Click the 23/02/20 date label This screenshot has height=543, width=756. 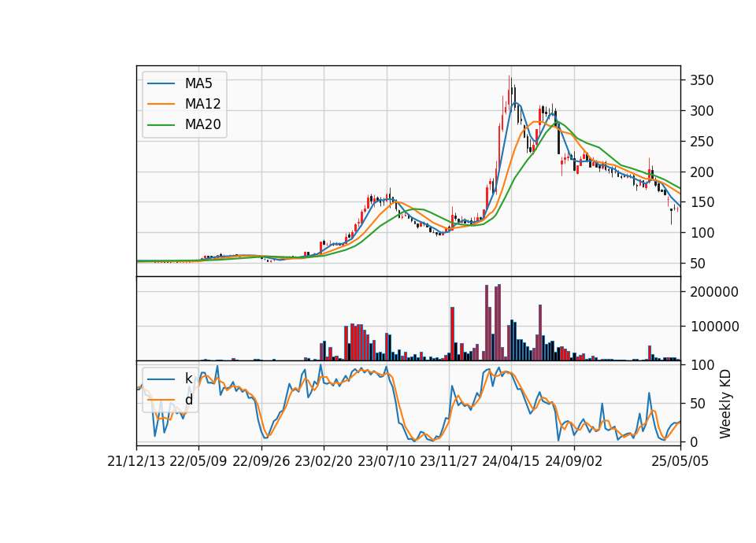click(x=324, y=462)
